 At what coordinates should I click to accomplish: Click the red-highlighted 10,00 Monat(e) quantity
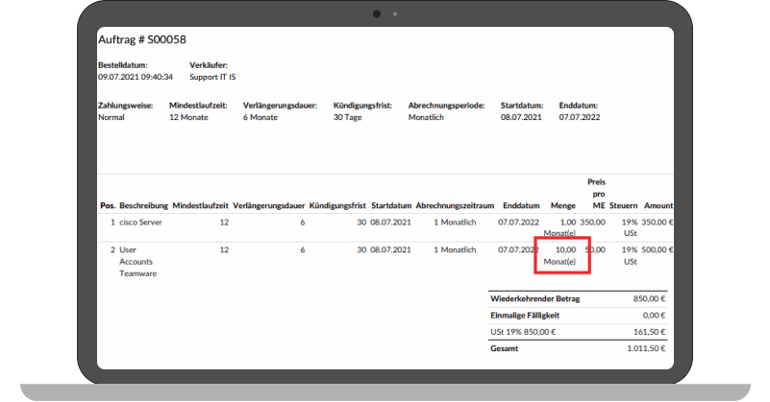pos(560,254)
